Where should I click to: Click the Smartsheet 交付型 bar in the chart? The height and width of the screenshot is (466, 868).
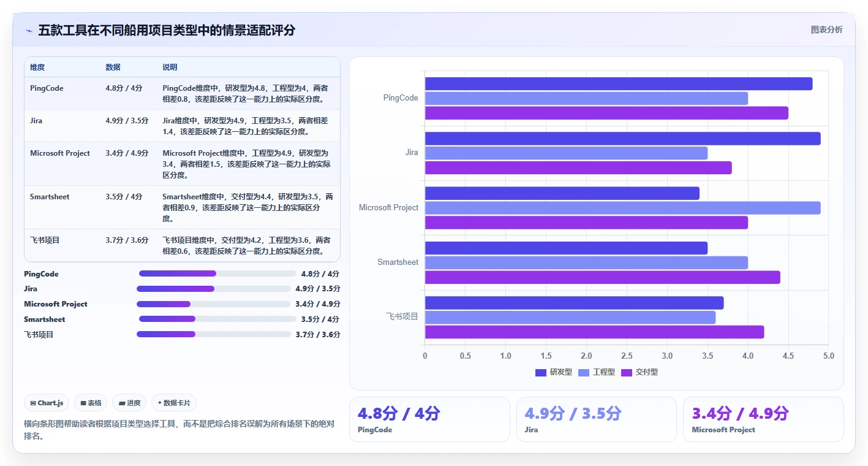coord(603,277)
